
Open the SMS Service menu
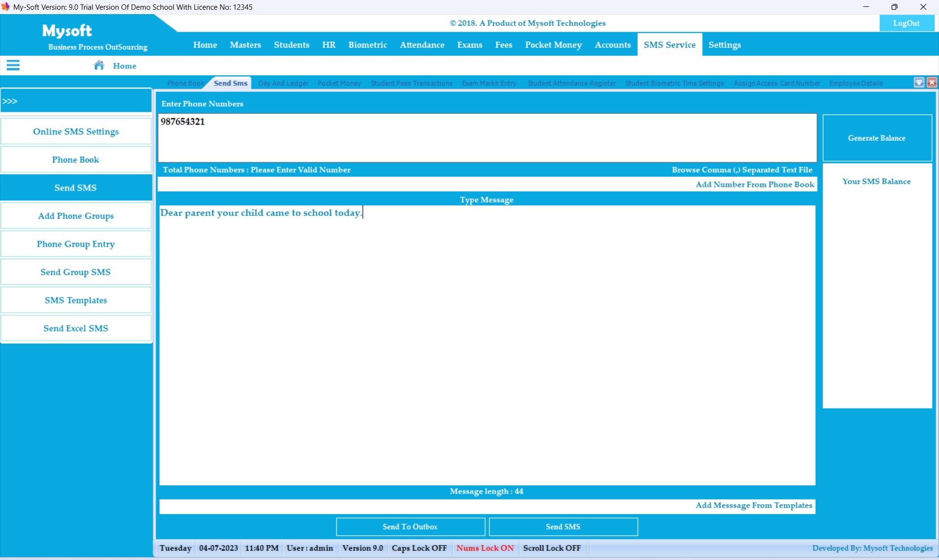pos(670,45)
